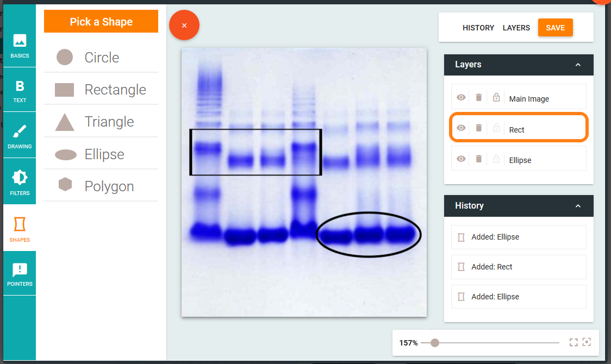Delete the Ellipse layer with trash icon
The width and height of the screenshot is (611, 364).
click(478, 159)
